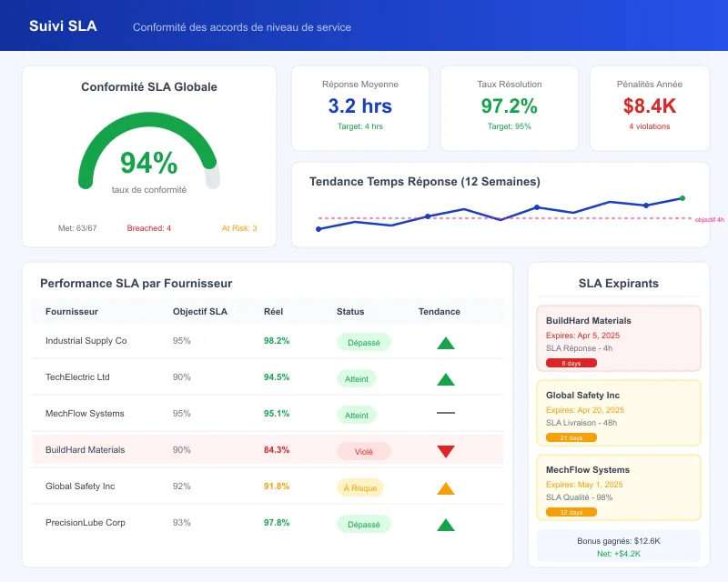Toggle the 'À Risque' badge for Global Safety Inc

pos(363,487)
